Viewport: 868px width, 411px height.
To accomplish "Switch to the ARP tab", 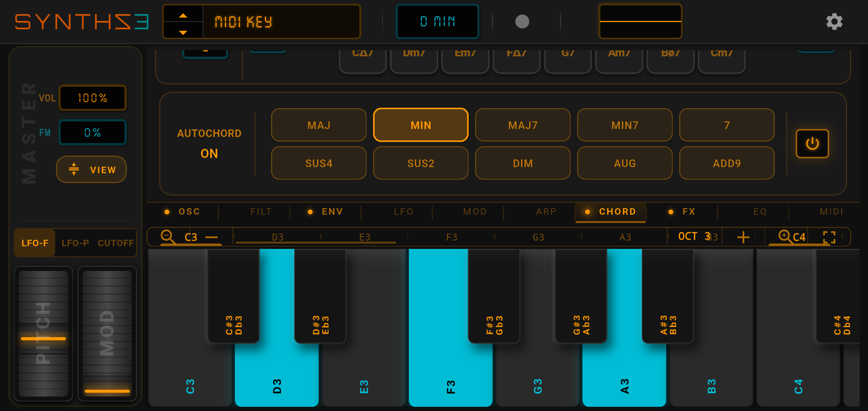I will point(546,212).
